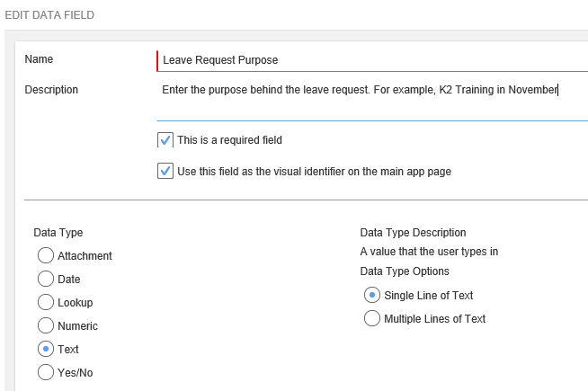Select the Lookup data type option

point(46,303)
